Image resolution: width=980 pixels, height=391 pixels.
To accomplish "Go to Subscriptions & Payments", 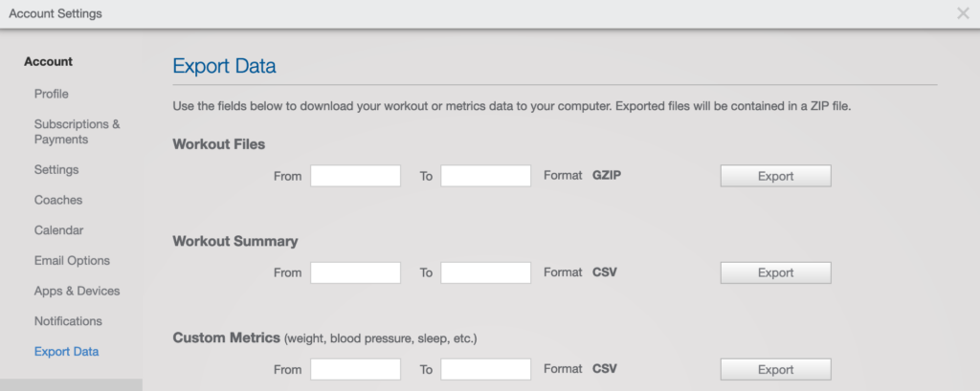I will (77, 132).
